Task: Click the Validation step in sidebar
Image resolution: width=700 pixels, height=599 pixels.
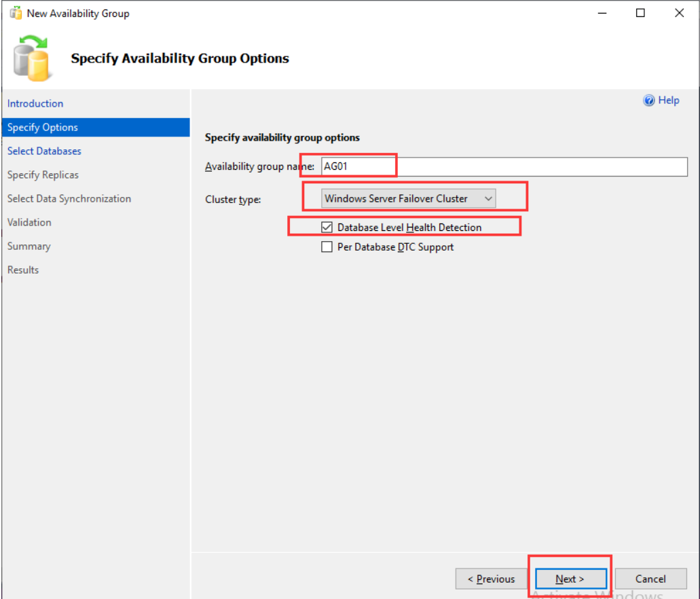Action: [29, 222]
